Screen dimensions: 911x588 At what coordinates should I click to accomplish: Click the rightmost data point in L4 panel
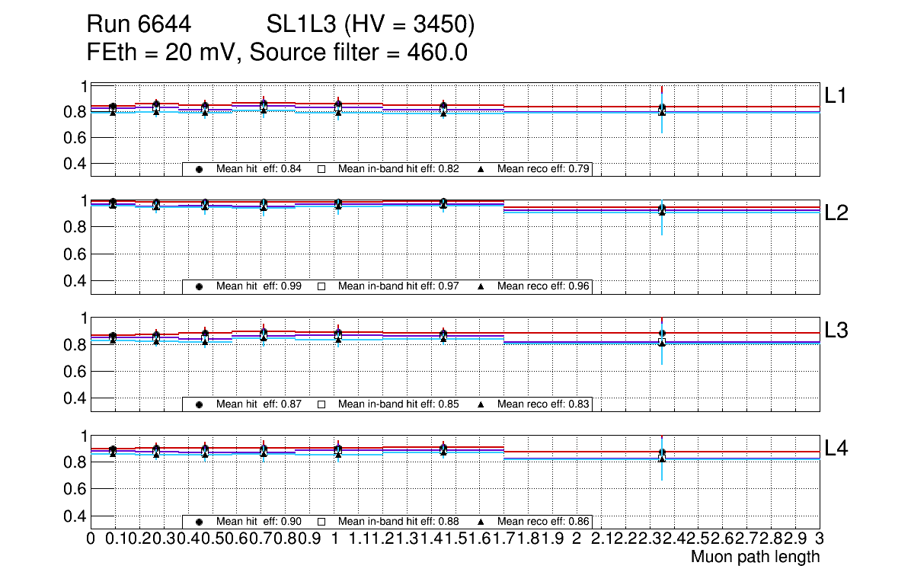pos(662,454)
